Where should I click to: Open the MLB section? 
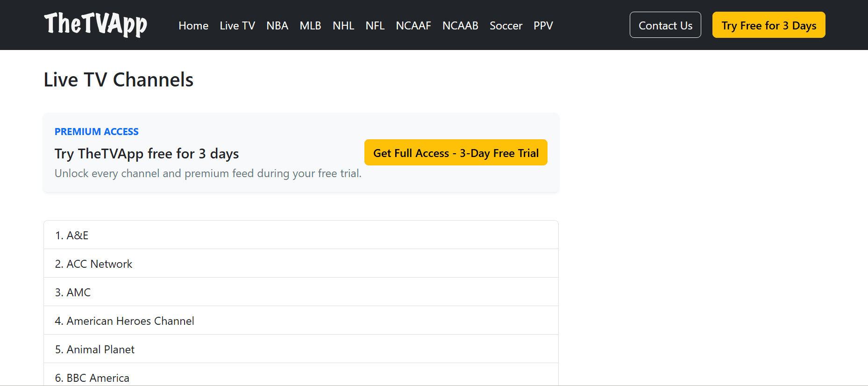coord(310,26)
